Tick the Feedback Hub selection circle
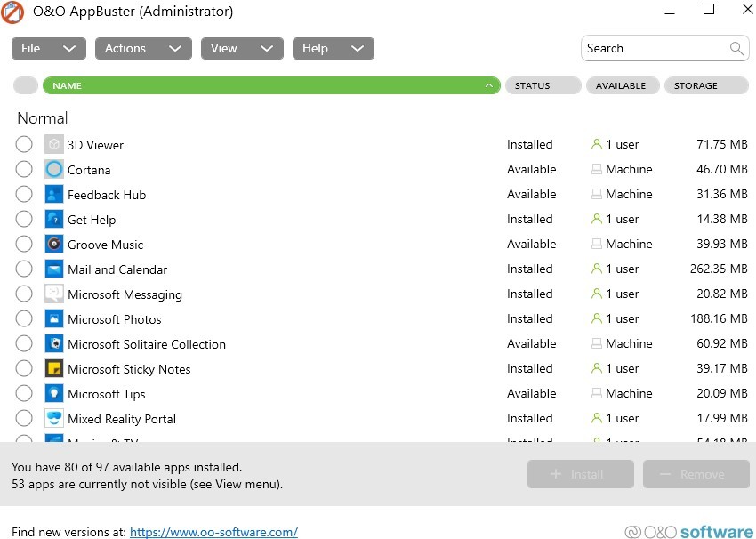 [x=24, y=194]
